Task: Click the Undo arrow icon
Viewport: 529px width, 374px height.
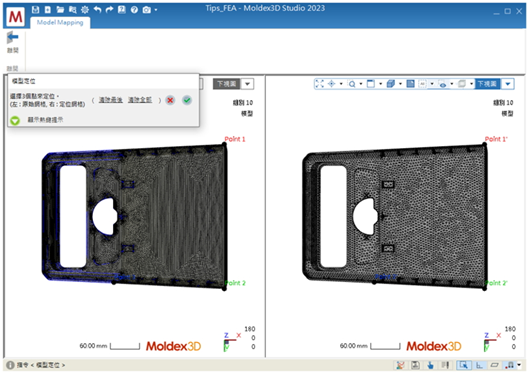Action: click(97, 10)
